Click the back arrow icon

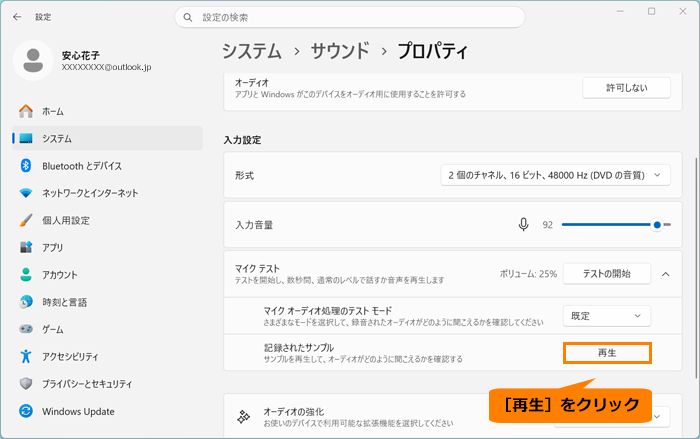(x=17, y=17)
